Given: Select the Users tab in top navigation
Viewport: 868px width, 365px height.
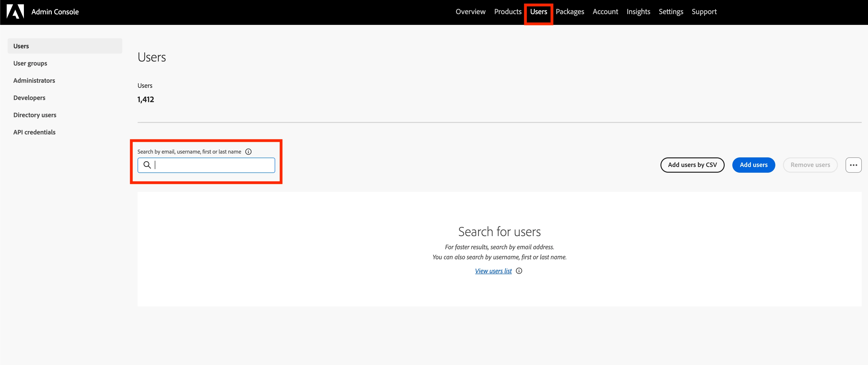Looking at the screenshot, I should [538, 12].
